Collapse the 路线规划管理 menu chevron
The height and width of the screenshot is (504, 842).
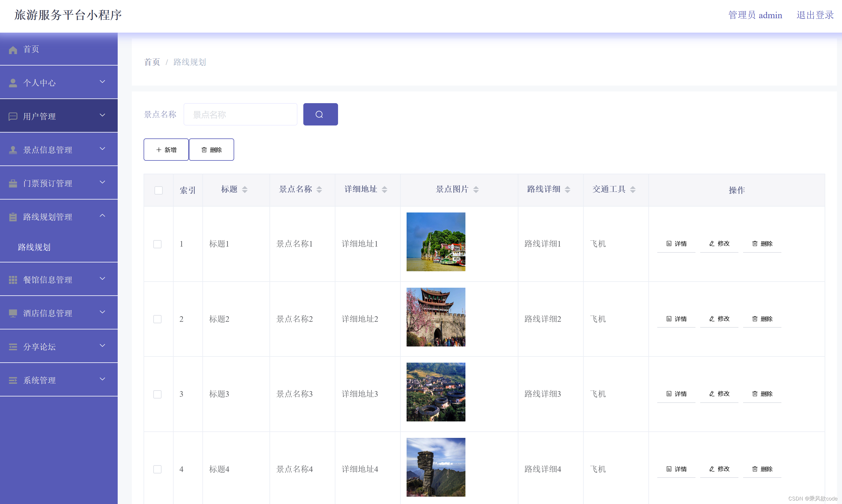coord(102,216)
